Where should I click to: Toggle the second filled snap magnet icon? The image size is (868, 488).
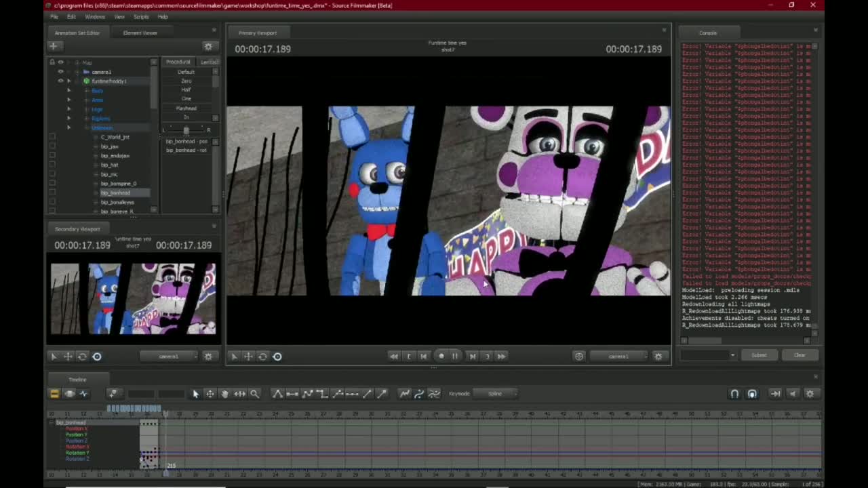pos(752,394)
